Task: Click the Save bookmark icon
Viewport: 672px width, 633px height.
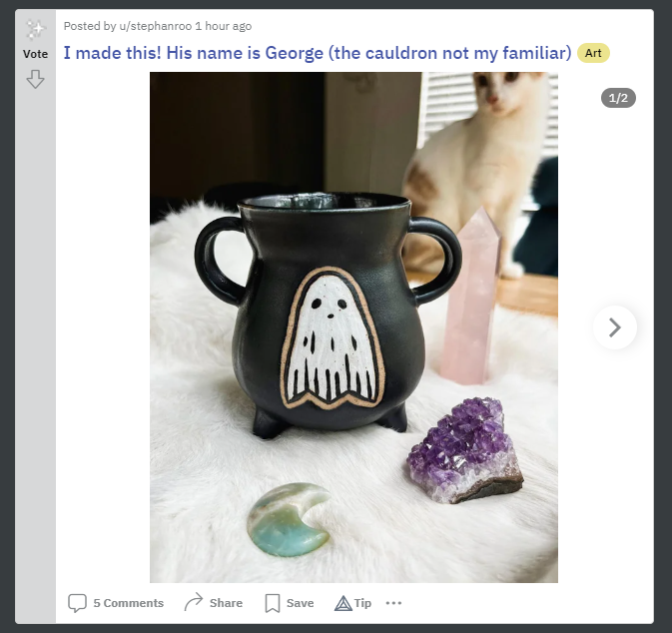Action: (273, 603)
